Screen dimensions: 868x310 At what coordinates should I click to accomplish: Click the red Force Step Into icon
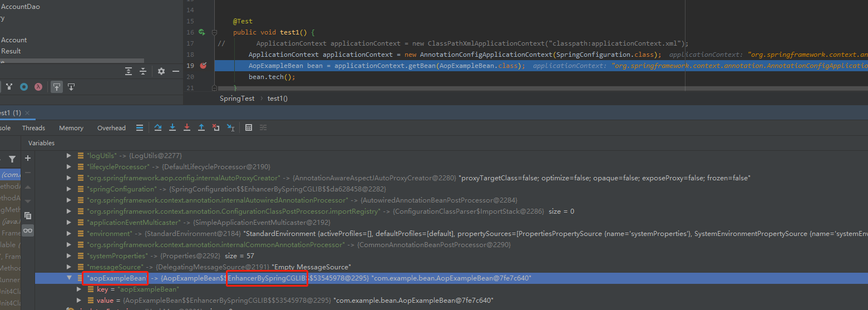(187, 128)
